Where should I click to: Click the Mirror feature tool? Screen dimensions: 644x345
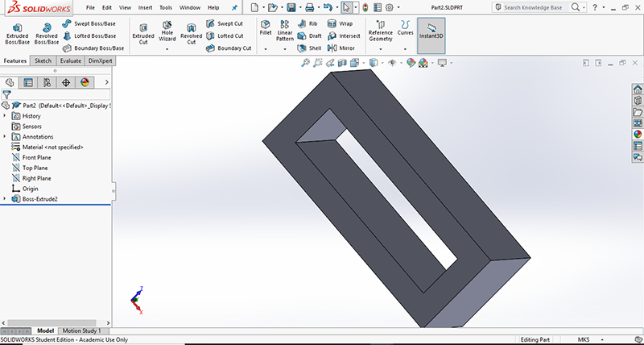pyautogui.click(x=341, y=48)
